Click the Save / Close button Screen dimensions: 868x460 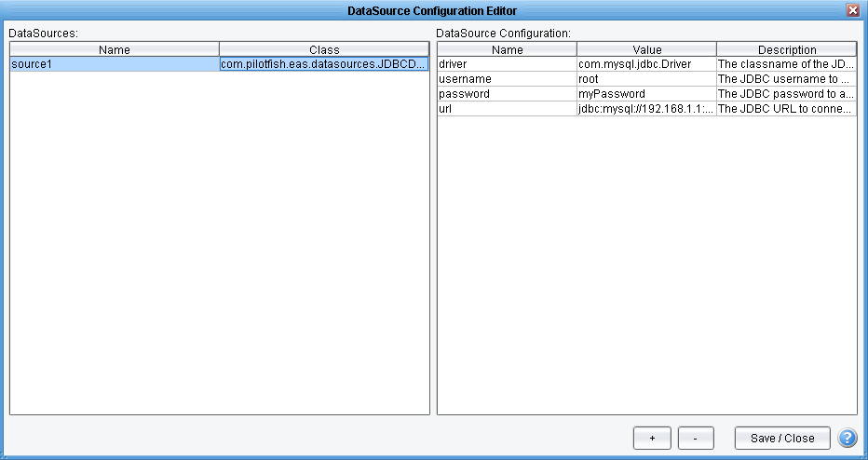[782, 438]
